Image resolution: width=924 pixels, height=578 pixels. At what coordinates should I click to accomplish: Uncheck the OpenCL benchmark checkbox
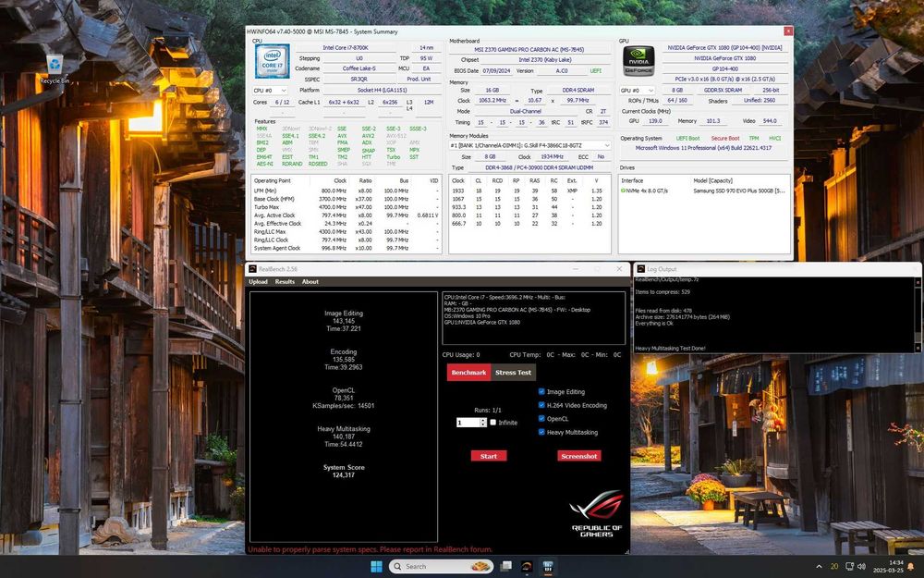(x=541, y=418)
